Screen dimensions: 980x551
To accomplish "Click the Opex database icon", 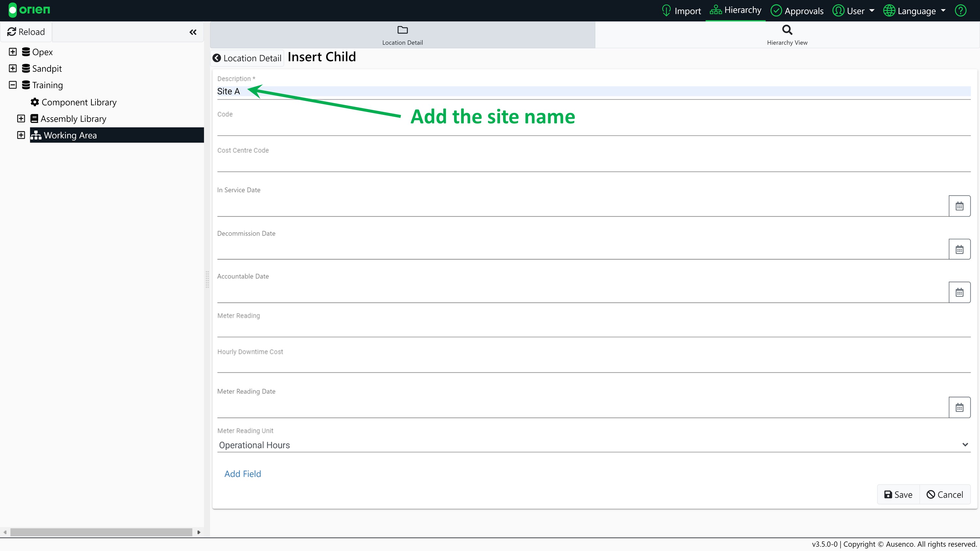I will (x=26, y=52).
